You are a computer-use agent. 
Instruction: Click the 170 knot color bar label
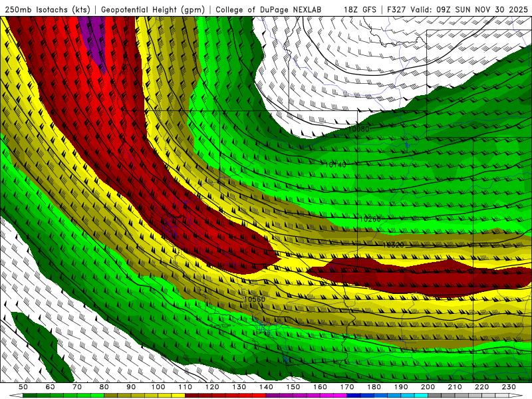click(x=346, y=387)
